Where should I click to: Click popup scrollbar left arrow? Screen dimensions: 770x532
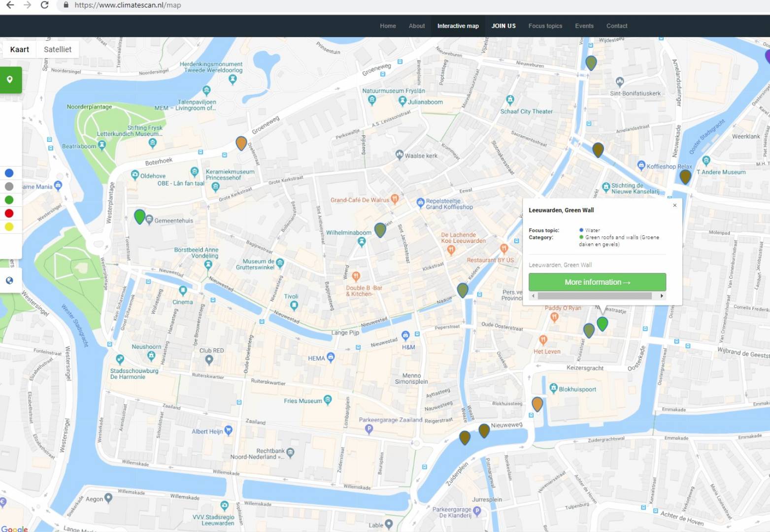point(533,296)
